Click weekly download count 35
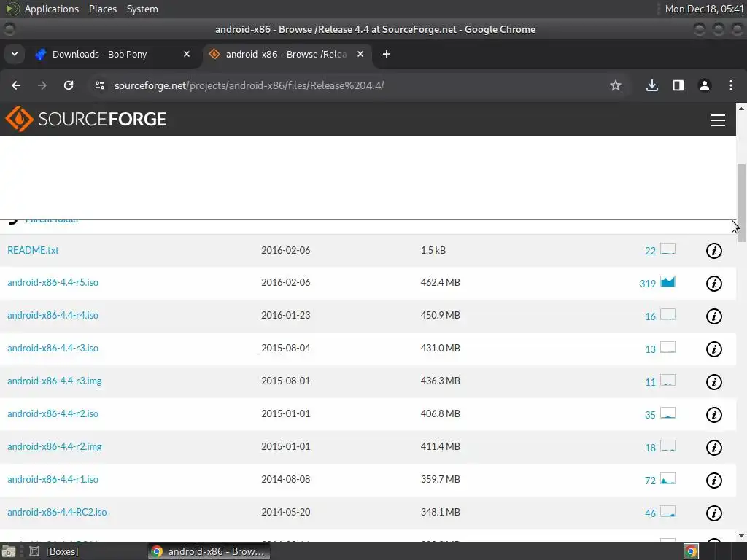Image resolution: width=747 pixels, height=560 pixels. (x=650, y=415)
